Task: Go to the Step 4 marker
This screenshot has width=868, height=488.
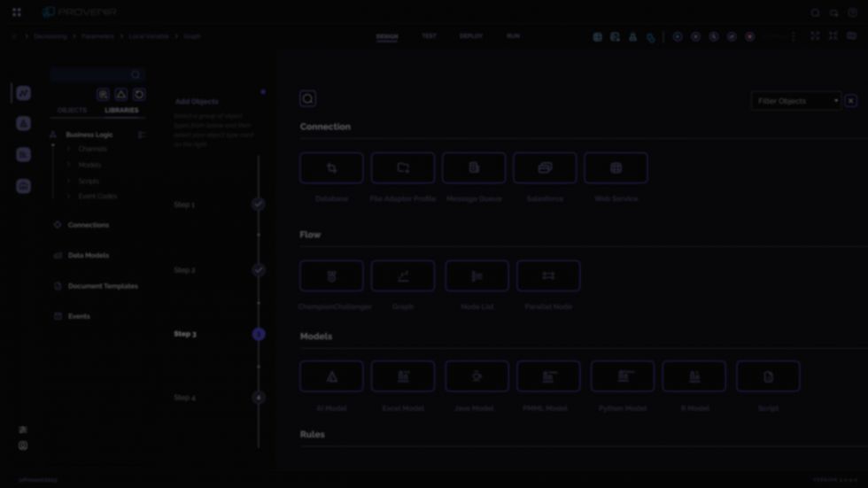Action: pos(259,398)
